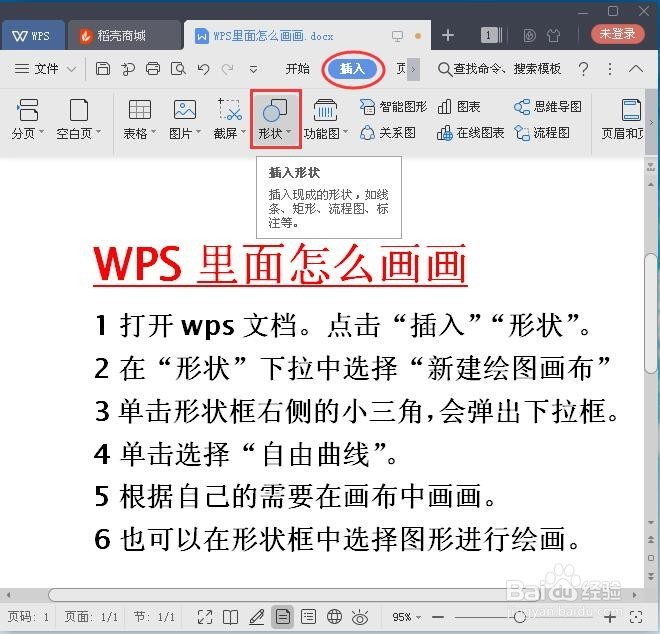The image size is (660, 634).
Task: Select the Screenshot (截屏) tool
Action: 229,119
